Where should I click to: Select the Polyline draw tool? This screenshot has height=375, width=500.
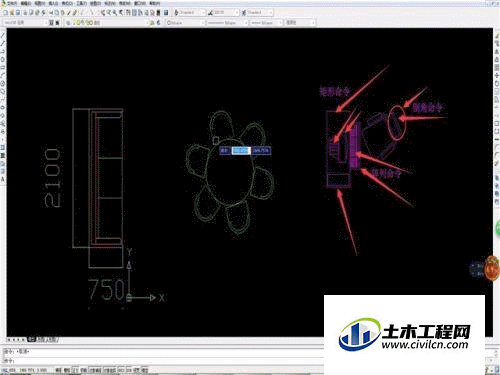point(3,52)
